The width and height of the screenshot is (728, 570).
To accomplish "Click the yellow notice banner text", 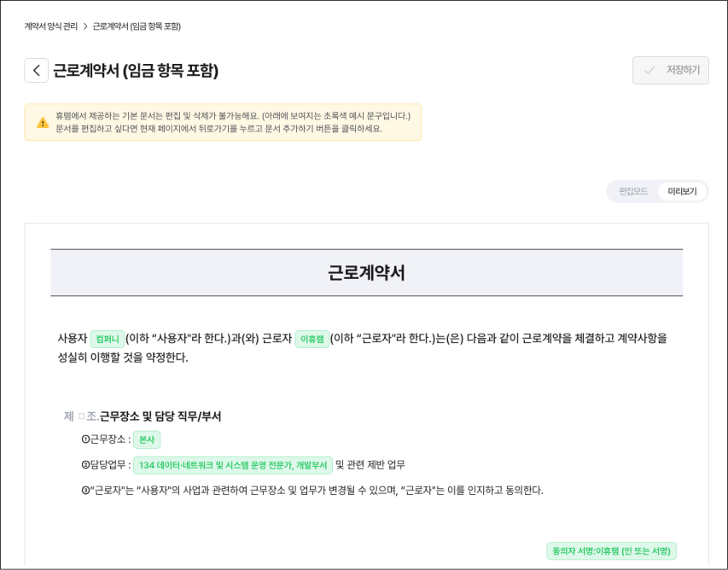I will (x=232, y=122).
